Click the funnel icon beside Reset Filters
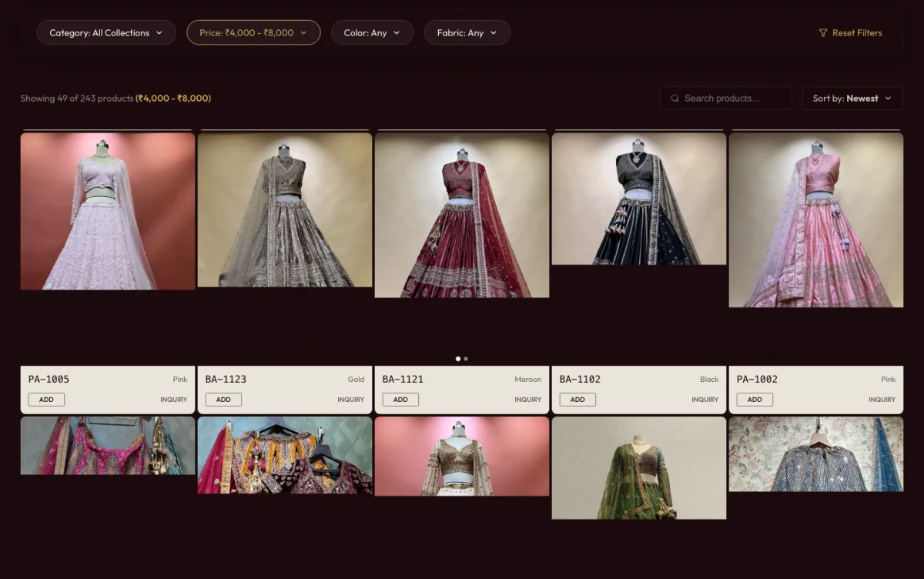This screenshot has width=924, height=579. (823, 33)
